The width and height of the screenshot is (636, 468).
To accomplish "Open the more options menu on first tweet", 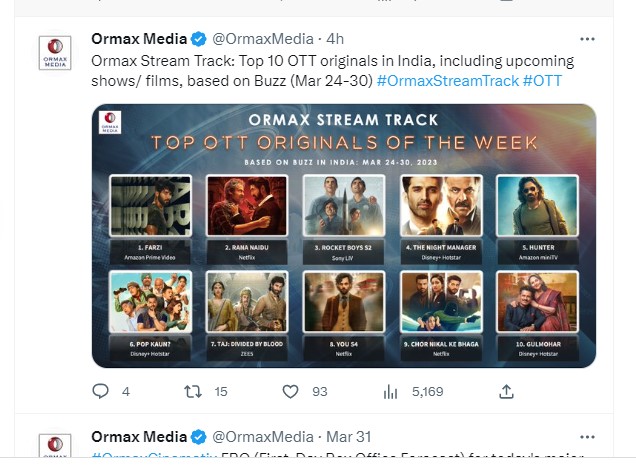I will point(587,39).
